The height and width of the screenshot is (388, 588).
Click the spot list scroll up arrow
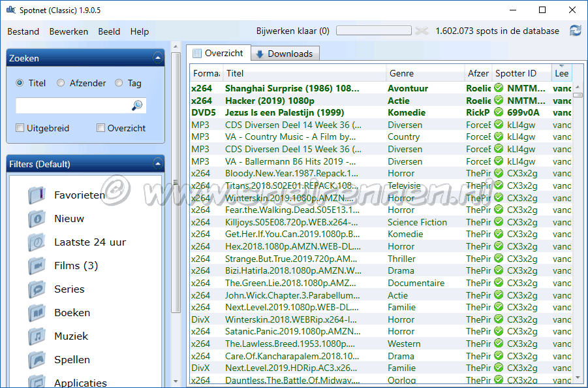tap(578, 87)
